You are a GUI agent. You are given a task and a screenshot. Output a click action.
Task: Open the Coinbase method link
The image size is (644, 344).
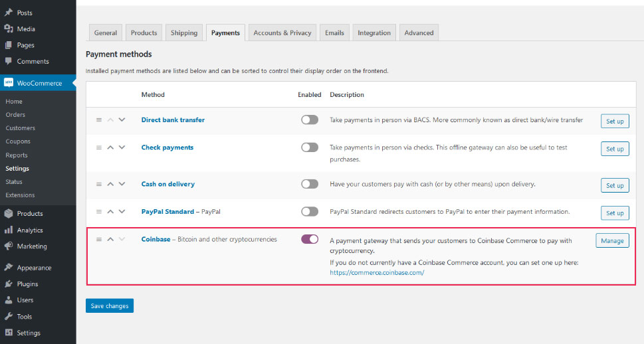point(156,239)
